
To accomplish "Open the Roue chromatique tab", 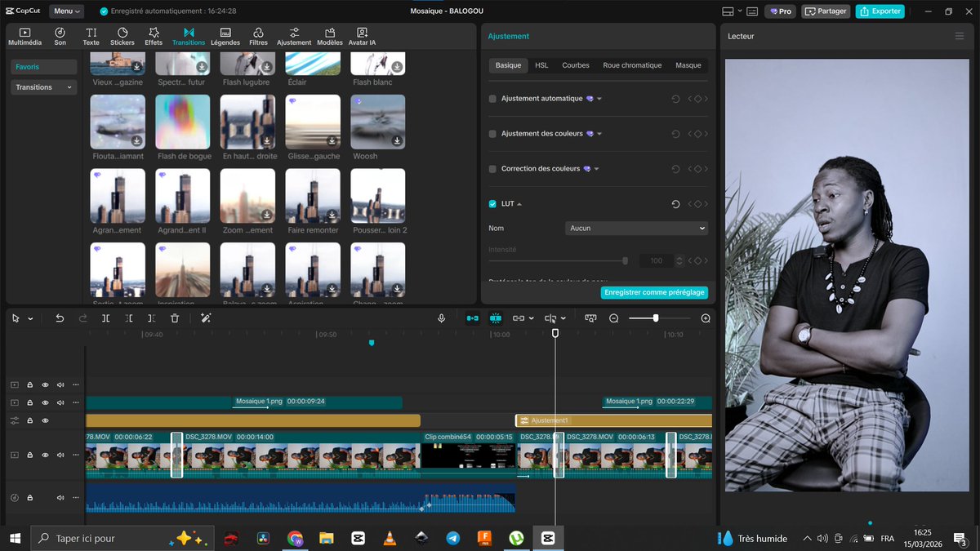I will tap(632, 65).
